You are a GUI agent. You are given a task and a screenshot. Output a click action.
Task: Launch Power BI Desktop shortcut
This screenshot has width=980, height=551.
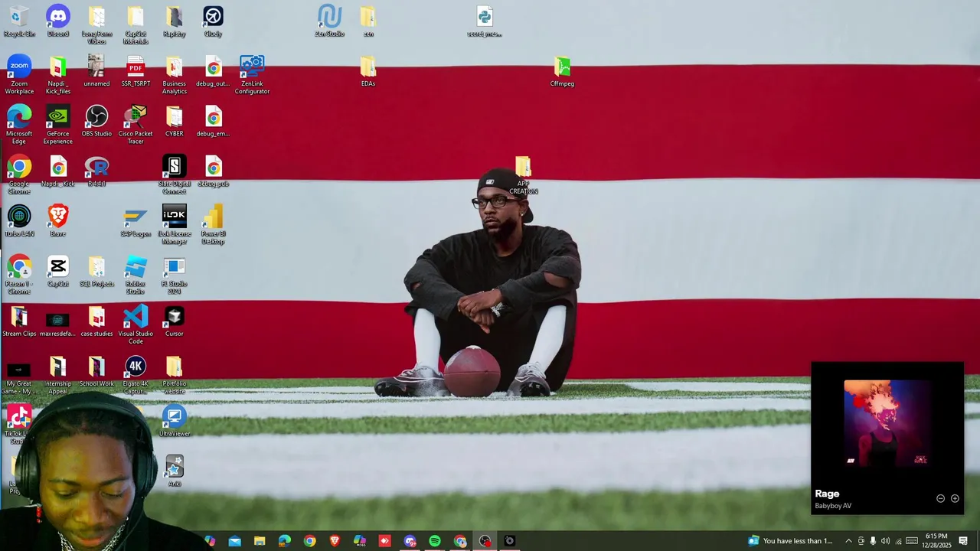tap(213, 225)
